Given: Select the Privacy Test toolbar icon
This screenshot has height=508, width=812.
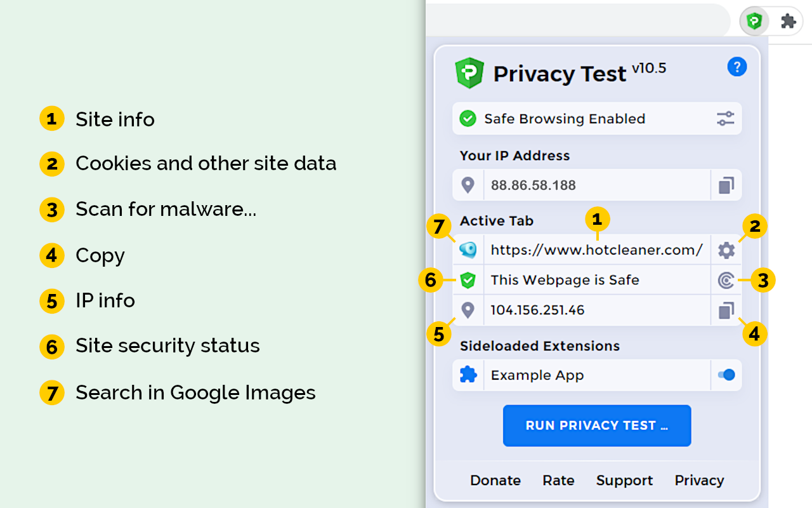Looking at the screenshot, I should tap(754, 20).
